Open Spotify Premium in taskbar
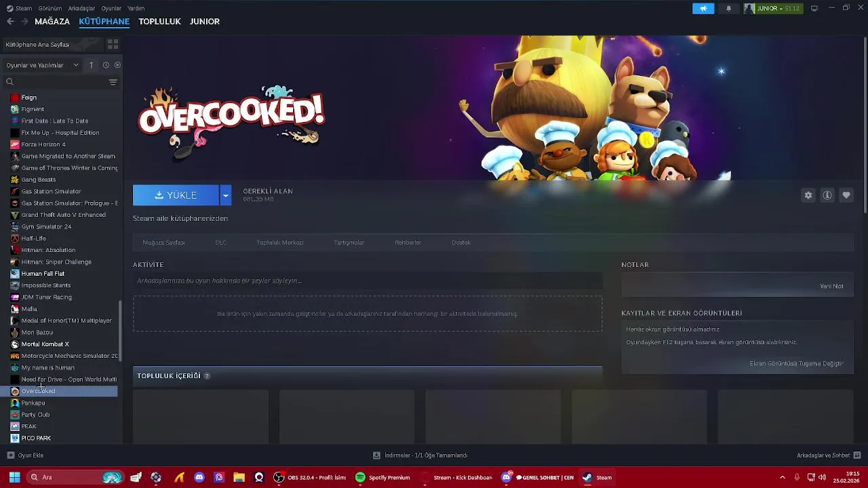 [x=383, y=477]
